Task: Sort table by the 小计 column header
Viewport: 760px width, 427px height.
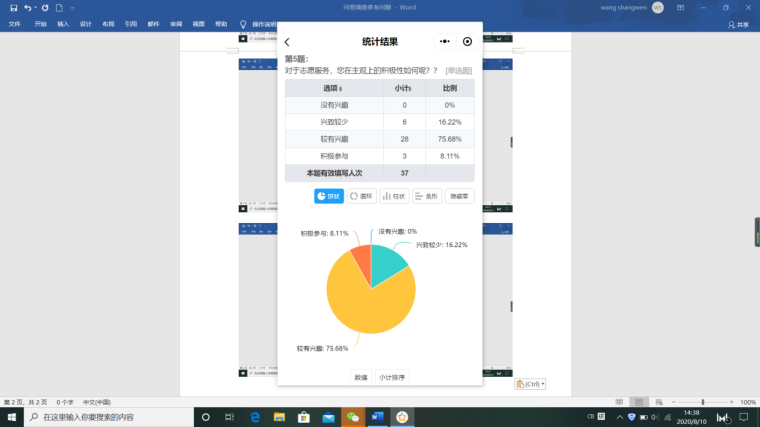Action: click(x=404, y=88)
